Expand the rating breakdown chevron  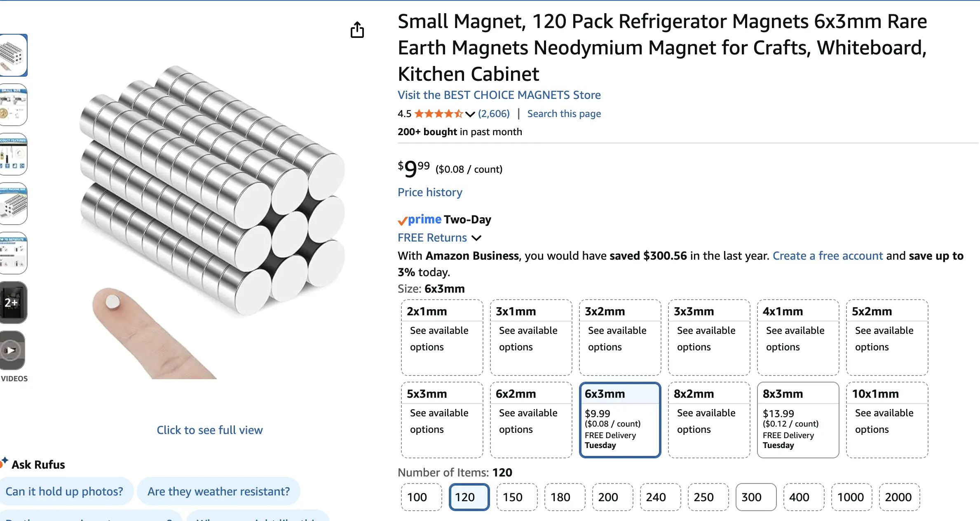(470, 114)
